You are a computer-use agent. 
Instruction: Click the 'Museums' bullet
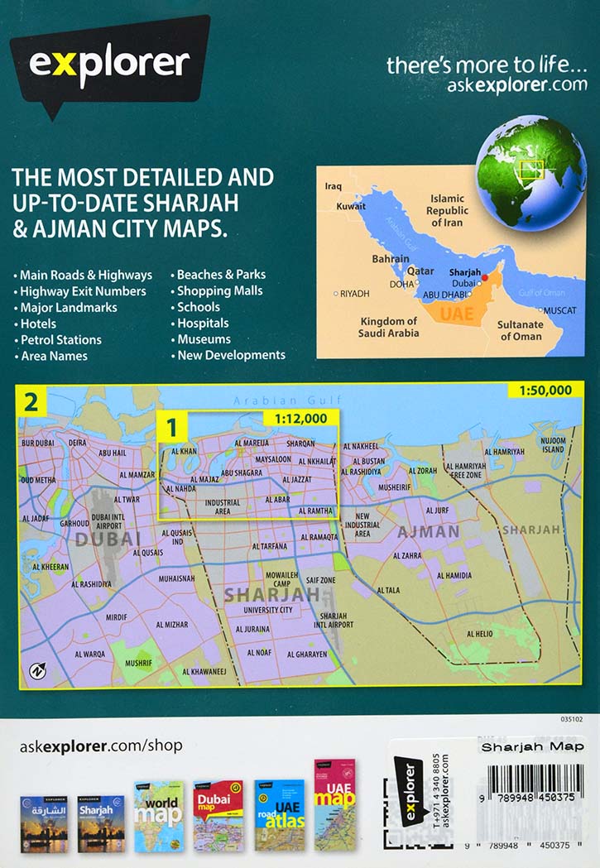(204, 338)
